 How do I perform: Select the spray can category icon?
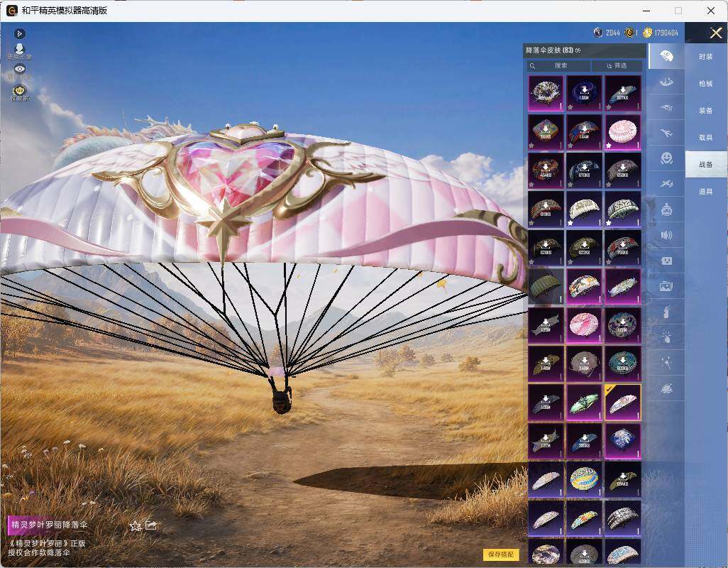click(666, 312)
